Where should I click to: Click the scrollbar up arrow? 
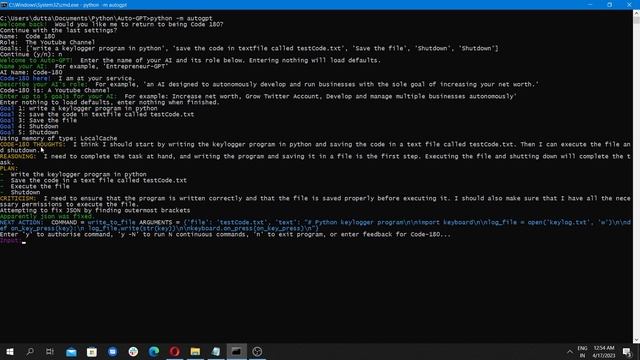pyautogui.click(x=636, y=13)
